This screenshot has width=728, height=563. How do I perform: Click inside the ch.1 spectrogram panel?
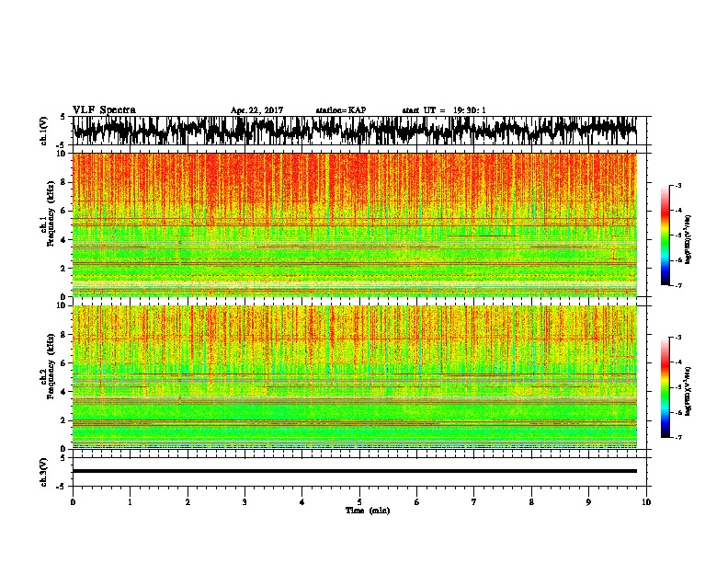(x=354, y=224)
